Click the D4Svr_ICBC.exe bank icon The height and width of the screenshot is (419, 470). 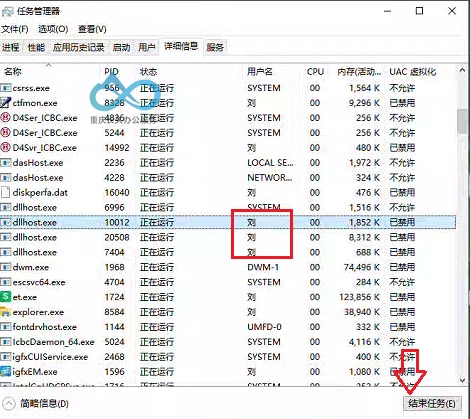click(x=6, y=148)
